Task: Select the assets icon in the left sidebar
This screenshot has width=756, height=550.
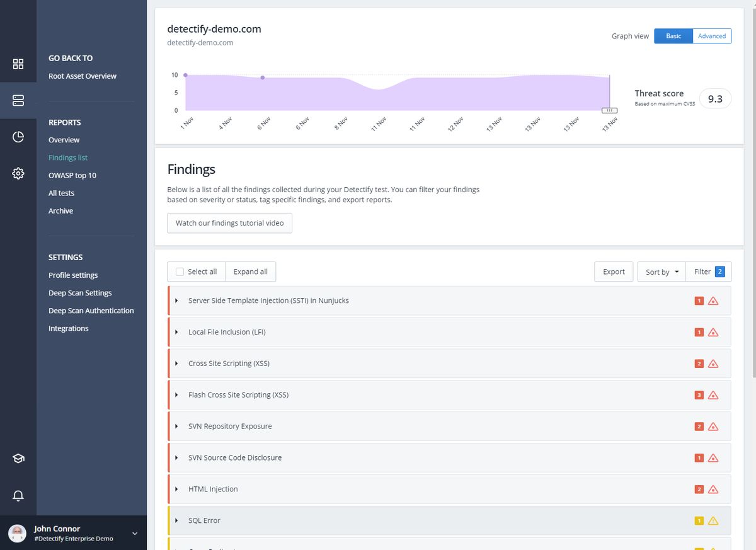Action: click(x=18, y=100)
